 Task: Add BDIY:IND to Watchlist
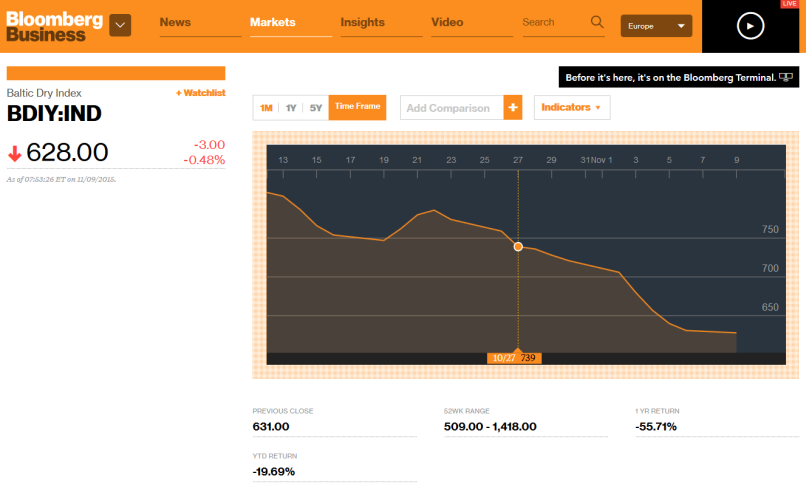pyautogui.click(x=200, y=93)
